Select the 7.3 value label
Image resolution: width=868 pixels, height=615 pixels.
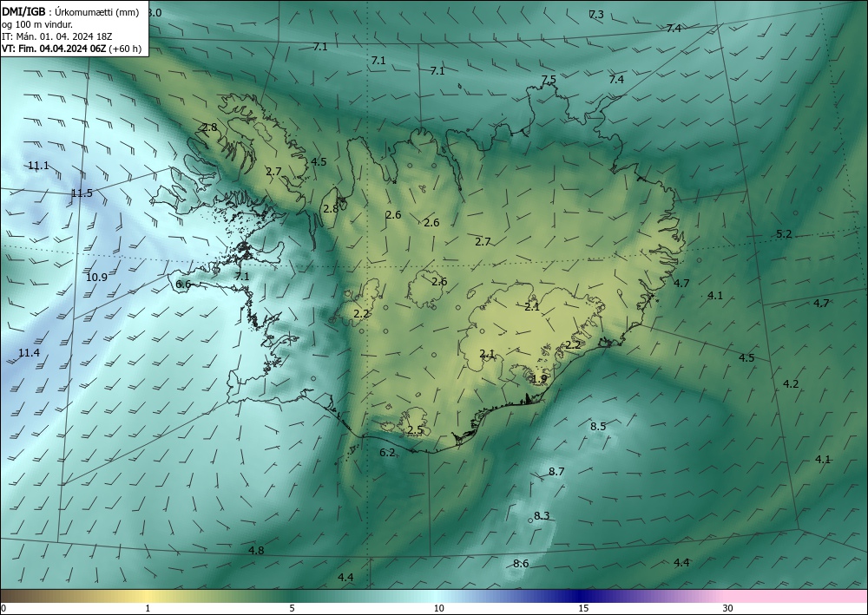pos(596,15)
